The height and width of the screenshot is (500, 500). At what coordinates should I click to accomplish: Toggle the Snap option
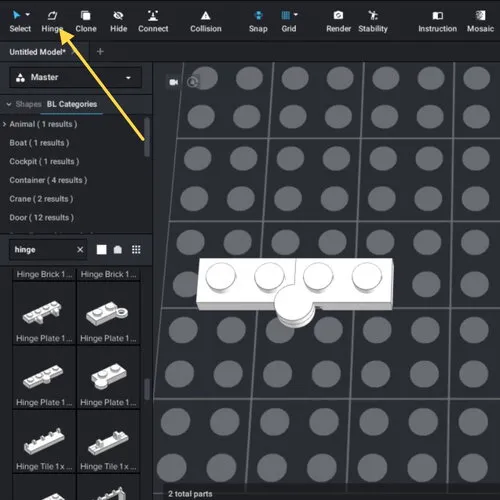tap(258, 22)
